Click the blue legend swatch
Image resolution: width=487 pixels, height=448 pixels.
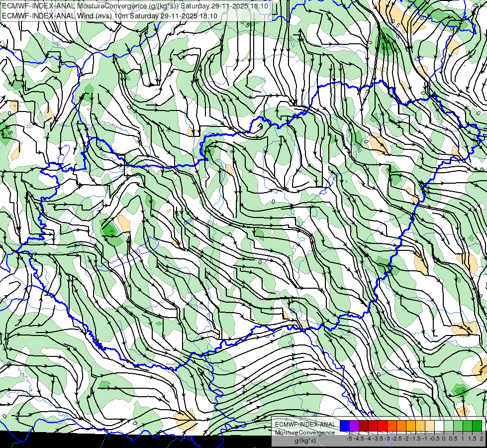[x=345, y=426]
